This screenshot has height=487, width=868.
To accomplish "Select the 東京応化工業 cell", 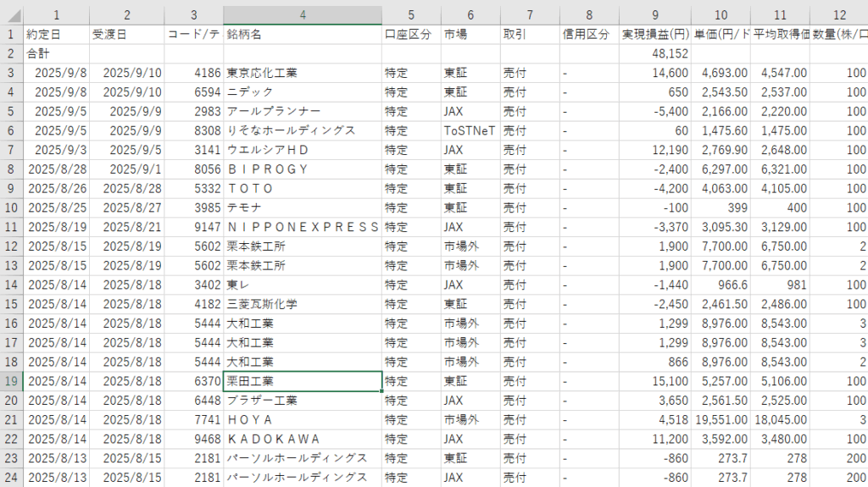I will pyautogui.click(x=303, y=73).
